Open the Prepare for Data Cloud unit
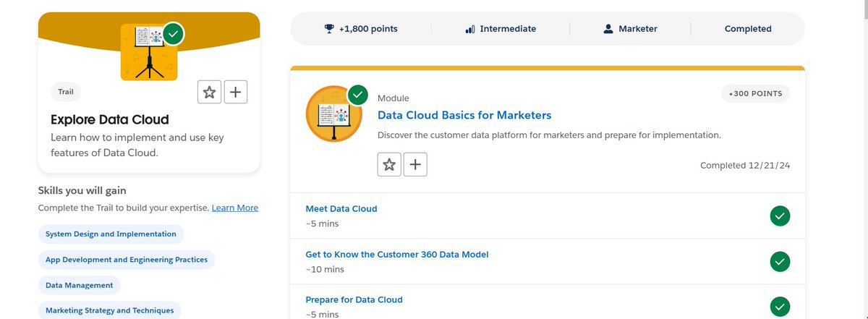Viewport: 868px width, 319px height. (354, 299)
